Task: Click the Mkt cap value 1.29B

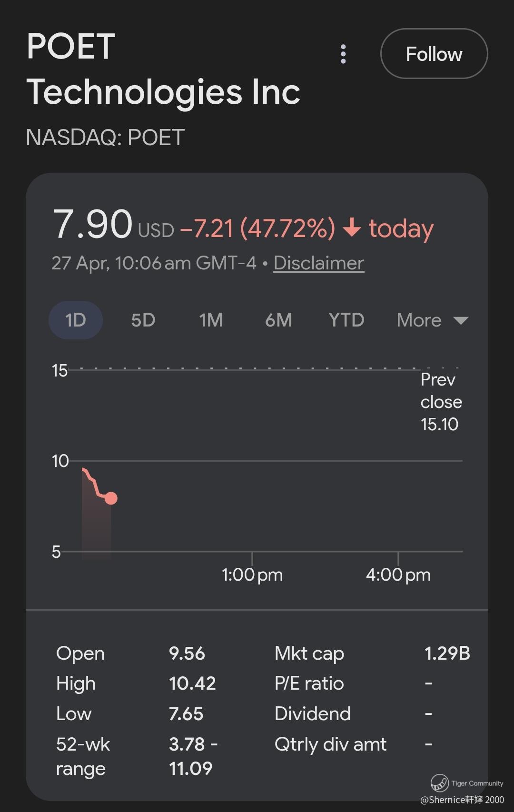Action: (447, 653)
